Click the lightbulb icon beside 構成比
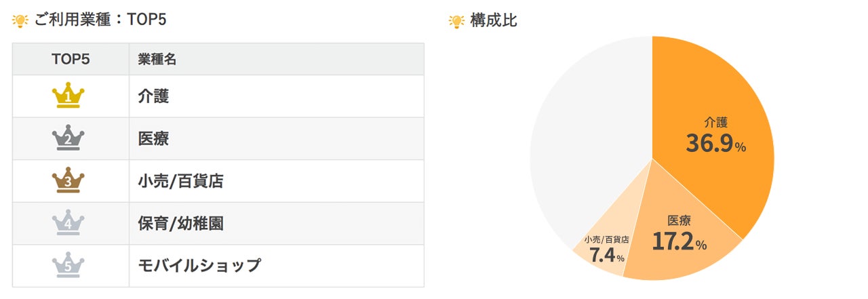Screen dimensions: 868x299 (x=456, y=21)
